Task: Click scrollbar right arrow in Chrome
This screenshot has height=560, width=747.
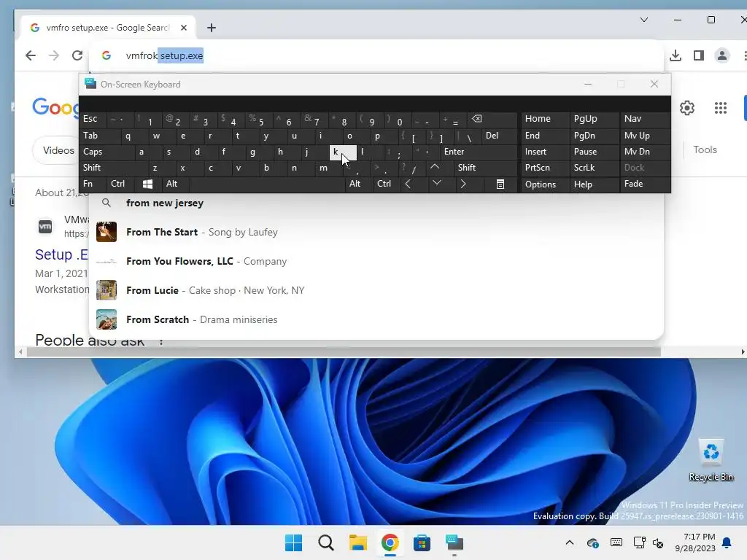Action: point(743,352)
